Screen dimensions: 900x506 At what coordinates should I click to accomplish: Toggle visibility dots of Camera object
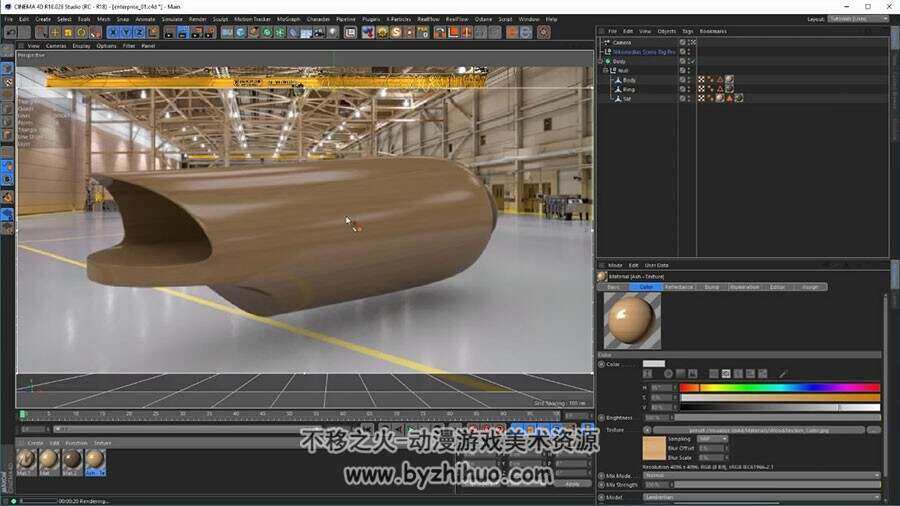(689, 42)
